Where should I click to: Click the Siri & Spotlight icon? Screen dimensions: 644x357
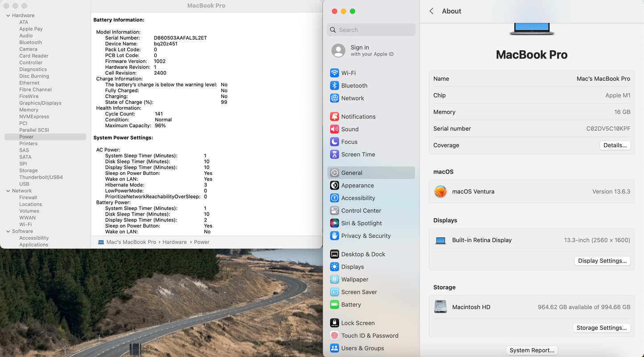[x=334, y=223]
